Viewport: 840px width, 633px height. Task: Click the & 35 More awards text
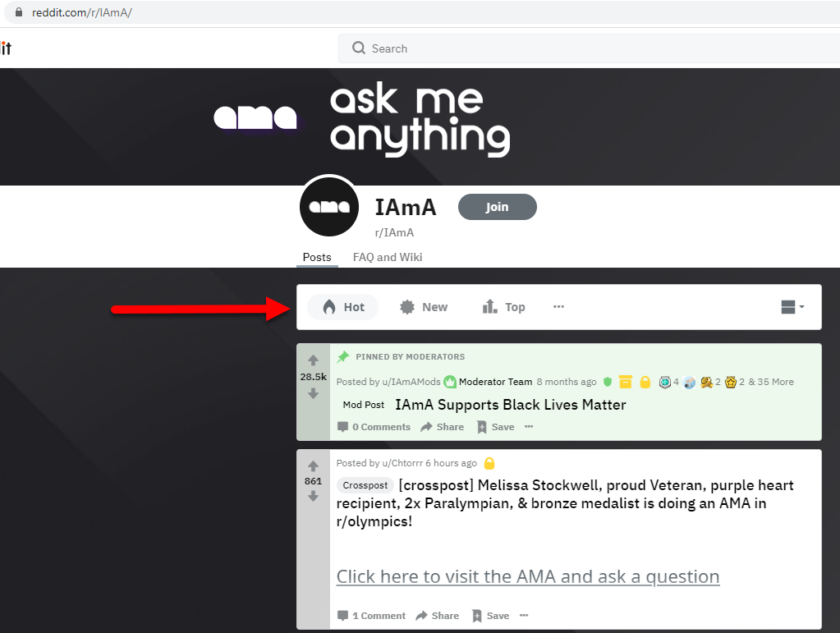tap(771, 382)
